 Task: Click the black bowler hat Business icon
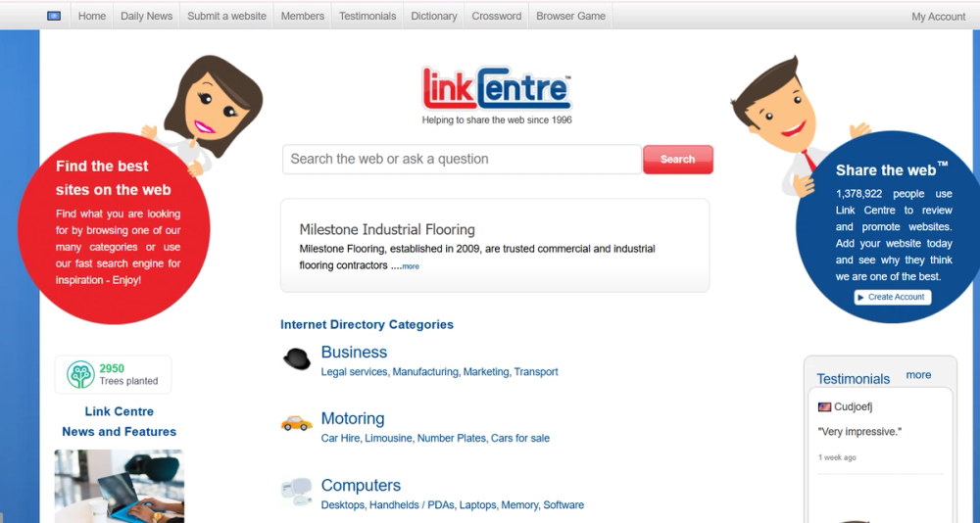coord(297,358)
